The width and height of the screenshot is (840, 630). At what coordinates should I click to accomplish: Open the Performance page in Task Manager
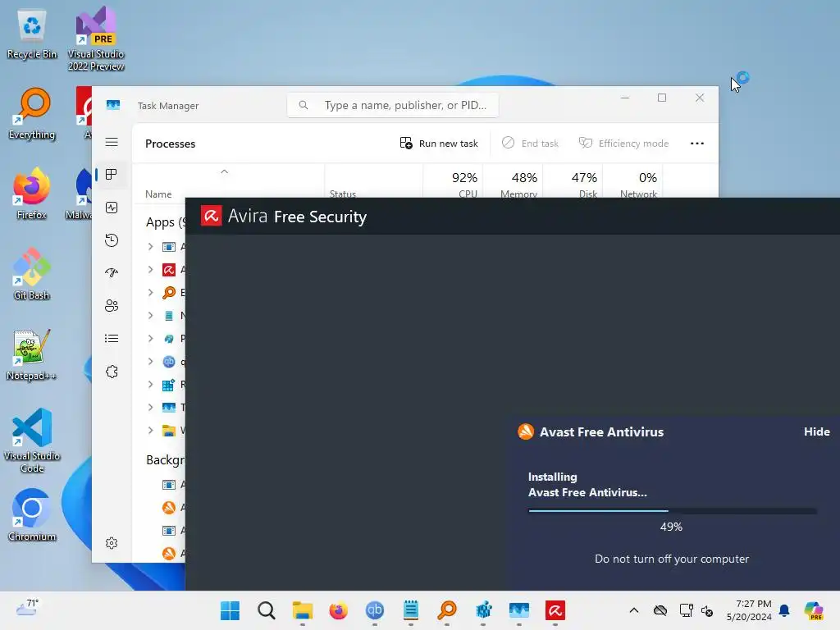(x=112, y=208)
